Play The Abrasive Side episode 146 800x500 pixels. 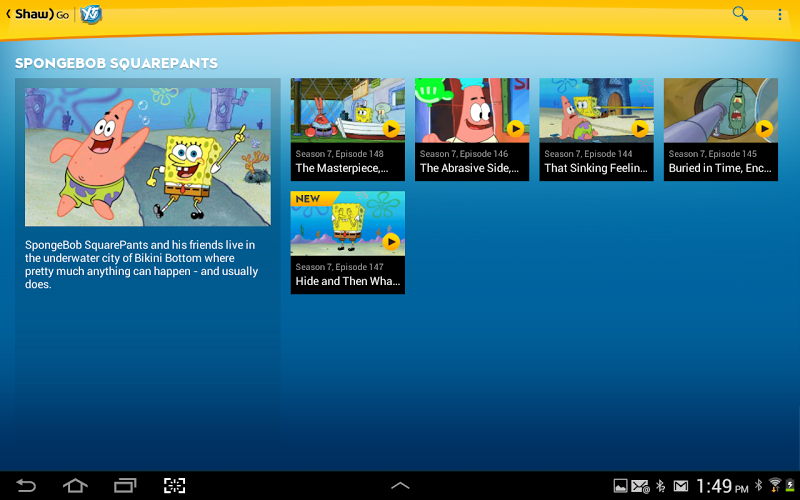(515, 129)
